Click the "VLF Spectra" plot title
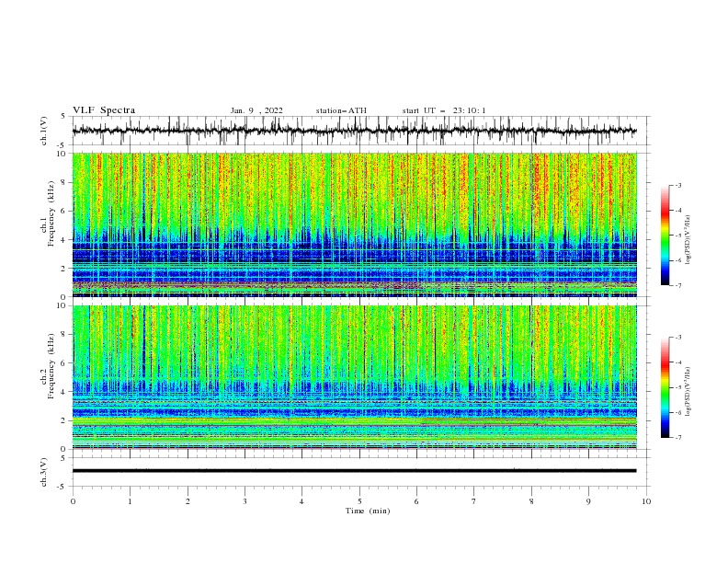Viewport: 728px width, 563px height. [x=104, y=110]
